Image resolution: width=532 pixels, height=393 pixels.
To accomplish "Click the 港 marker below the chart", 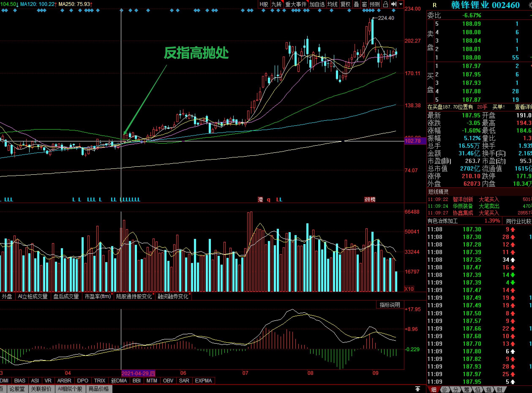I will point(260,199).
